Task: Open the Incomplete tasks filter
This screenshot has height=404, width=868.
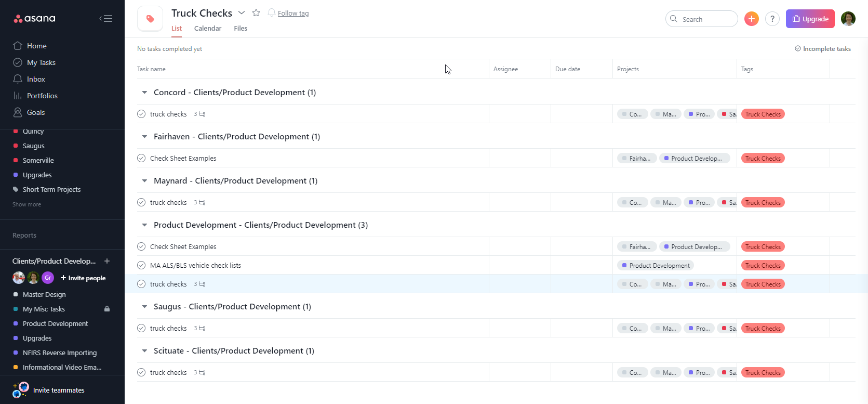Action: [823, 49]
